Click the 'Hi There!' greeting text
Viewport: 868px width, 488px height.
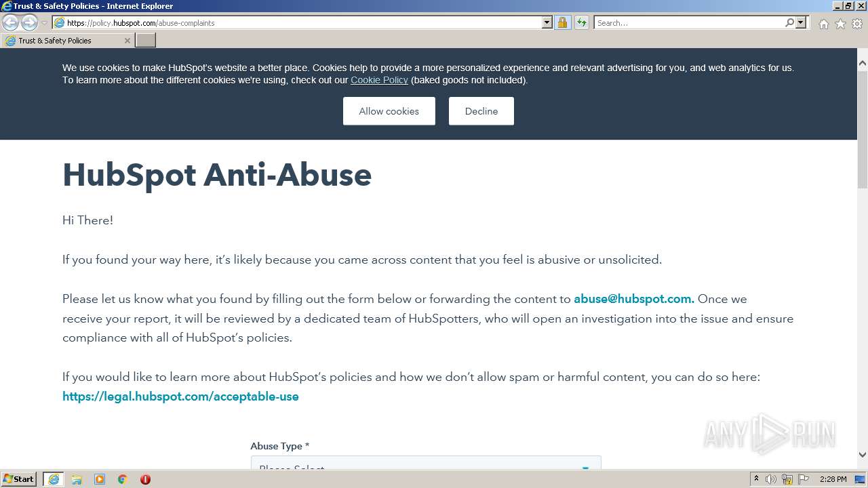87,220
